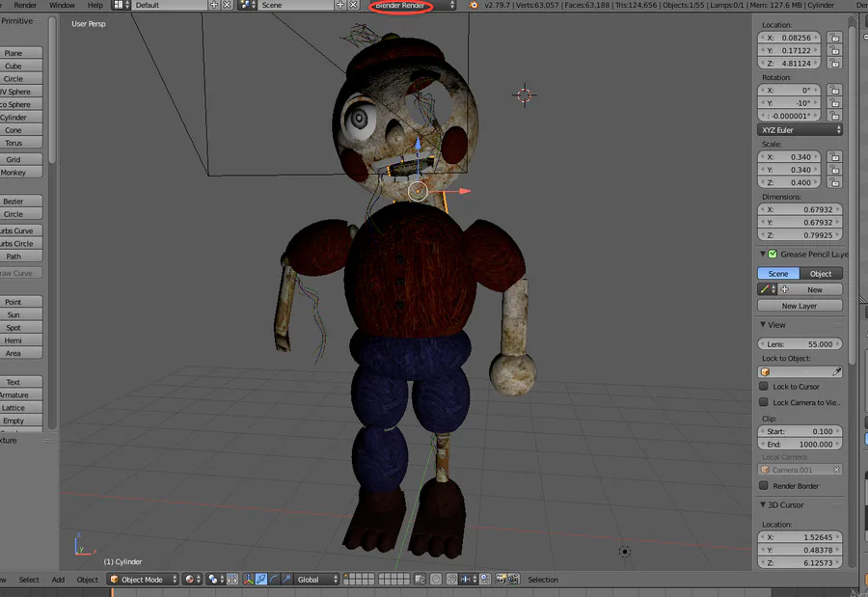Open Object menu in 3D view header
The width and height of the screenshot is (868, 597).
coord(87,580)
